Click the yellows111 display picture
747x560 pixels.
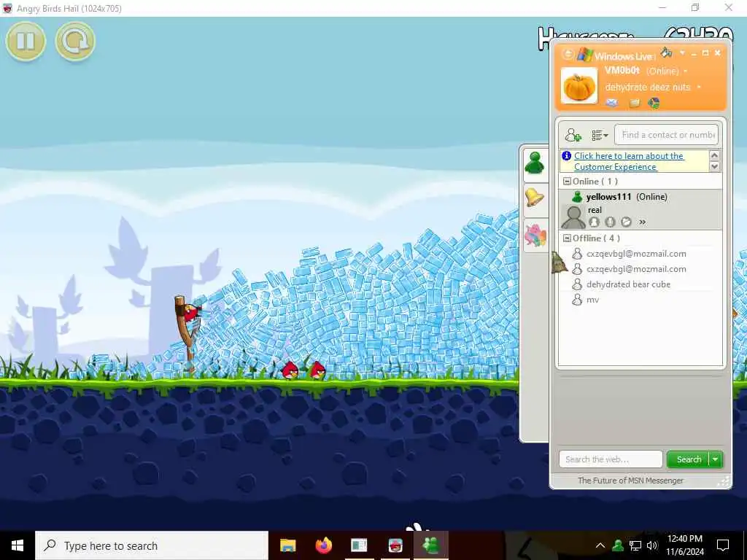click(573, 217)
